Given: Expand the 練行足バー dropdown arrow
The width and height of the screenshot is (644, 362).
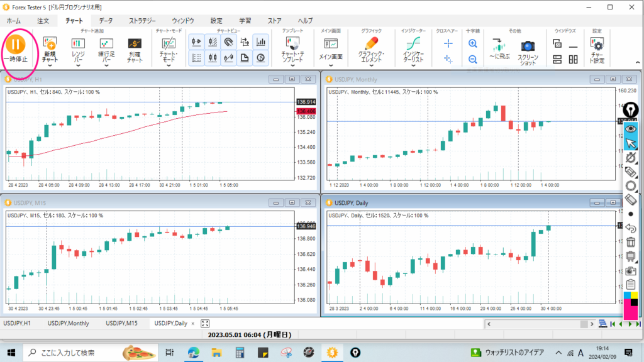Looking at the screenshot, I should click(x=106, y=65).
